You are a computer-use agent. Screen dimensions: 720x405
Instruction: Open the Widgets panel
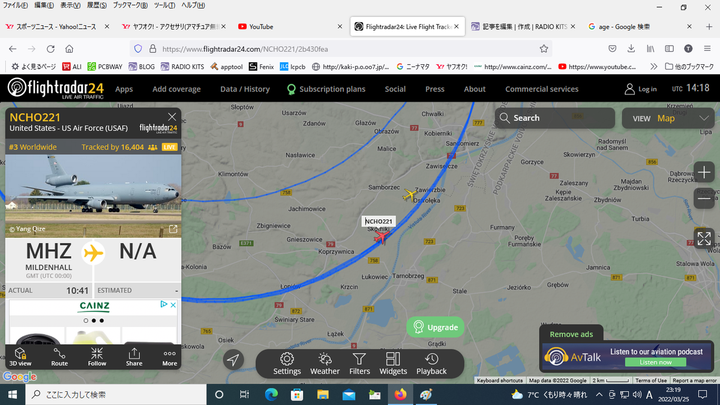[x=394, y=363]
